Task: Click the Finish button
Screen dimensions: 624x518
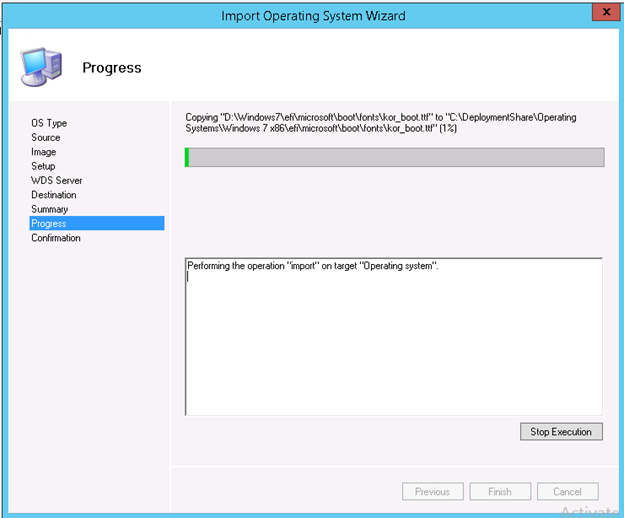Action: pyautogui.click(x=500, y=491)
